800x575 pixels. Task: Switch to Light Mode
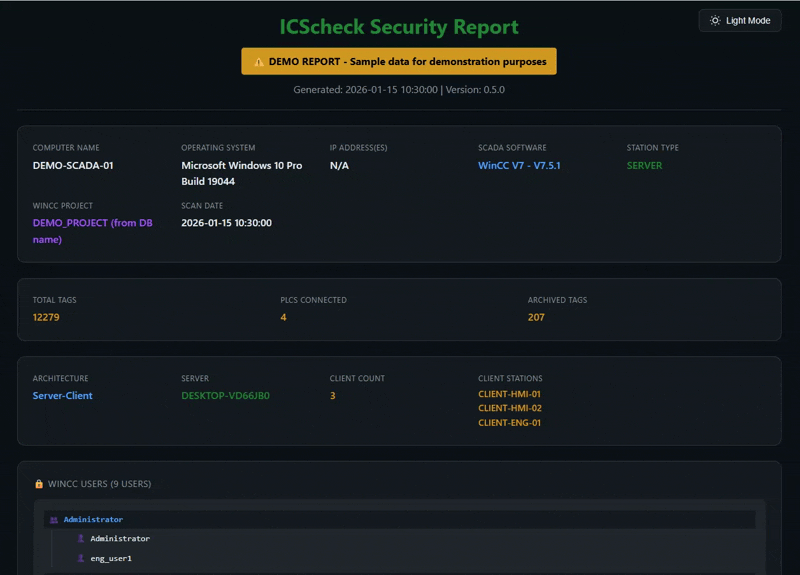point(739,20)
